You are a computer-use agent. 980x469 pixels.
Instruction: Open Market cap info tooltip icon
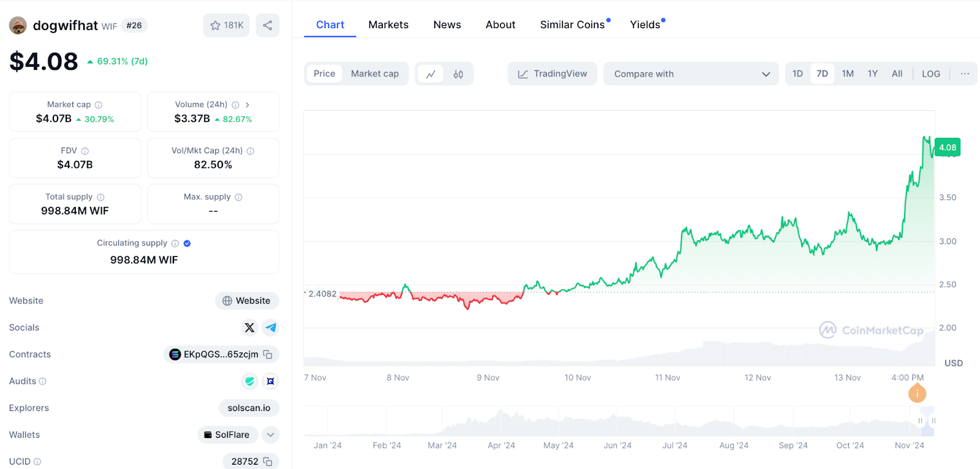pyautogui.click(x=99, y=105)
